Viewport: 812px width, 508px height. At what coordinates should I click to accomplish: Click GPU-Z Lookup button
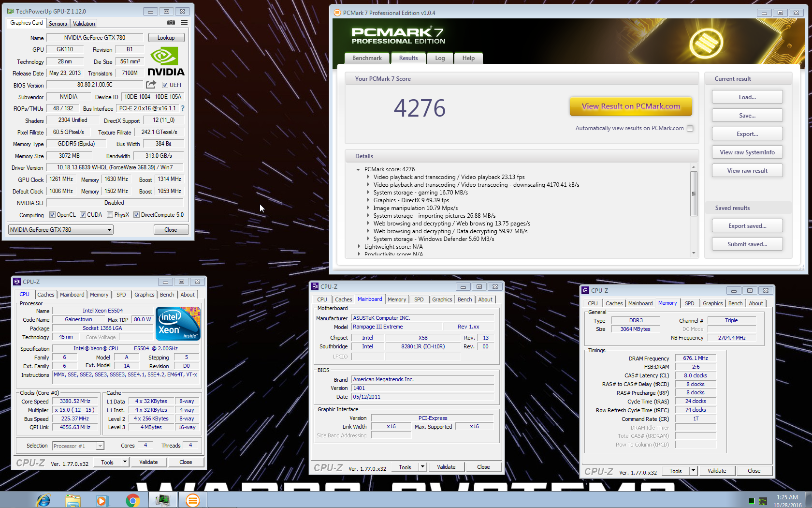coord(166,38)
